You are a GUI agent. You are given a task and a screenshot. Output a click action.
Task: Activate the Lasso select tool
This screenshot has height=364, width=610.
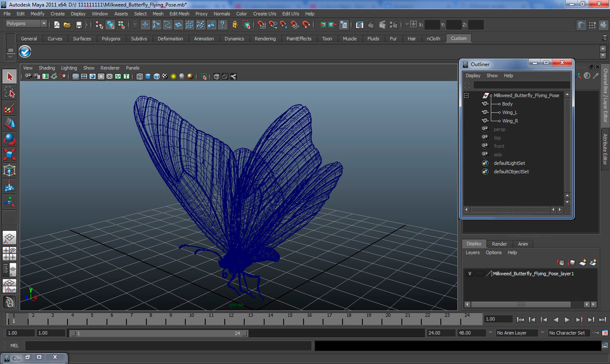click(9, 93)
